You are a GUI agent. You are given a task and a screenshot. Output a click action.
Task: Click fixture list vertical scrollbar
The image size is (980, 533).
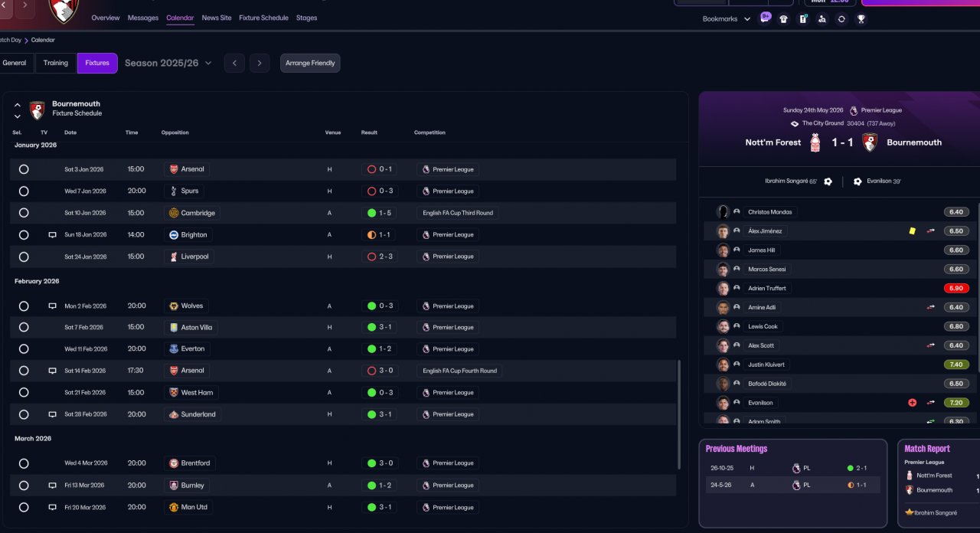(679, 414)
